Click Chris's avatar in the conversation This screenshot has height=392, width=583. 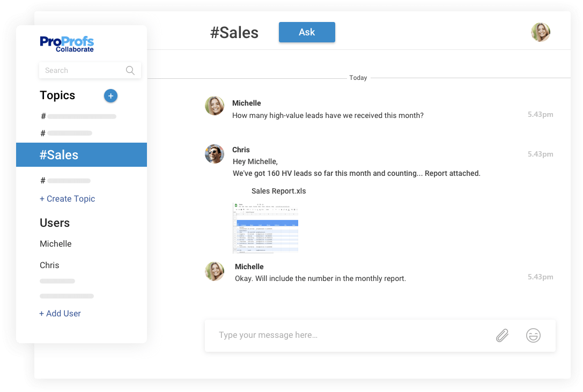pos(215,154)
